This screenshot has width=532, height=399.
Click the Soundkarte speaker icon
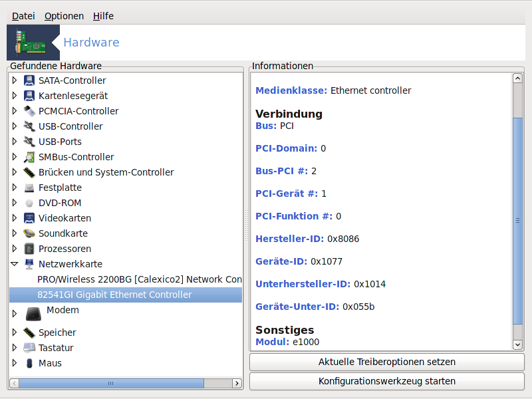coord(29,233)
